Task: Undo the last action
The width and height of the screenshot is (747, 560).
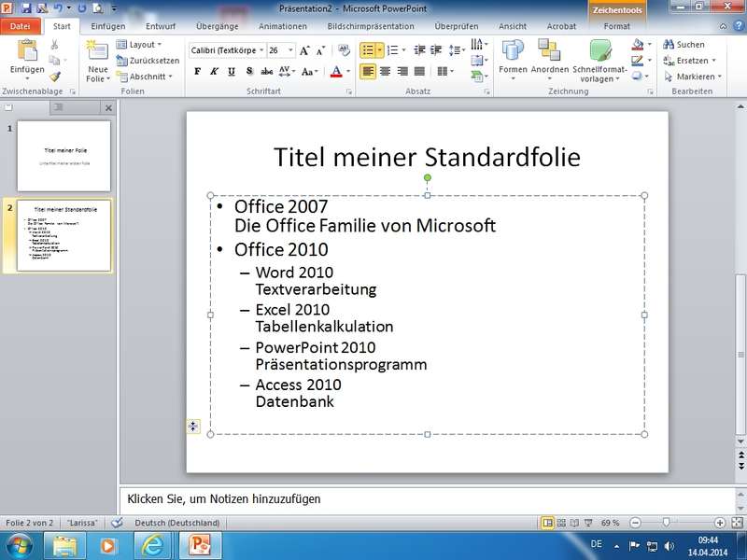Action: (x=58, y=8)
